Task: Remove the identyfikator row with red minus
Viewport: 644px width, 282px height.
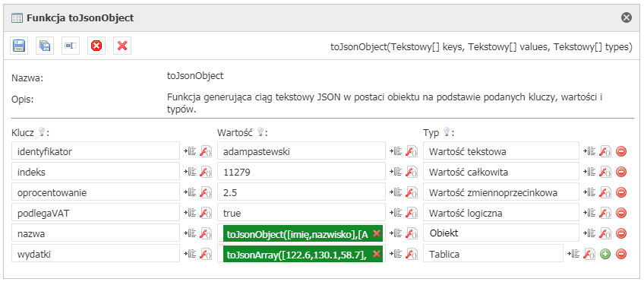Action: coord(621,152)
